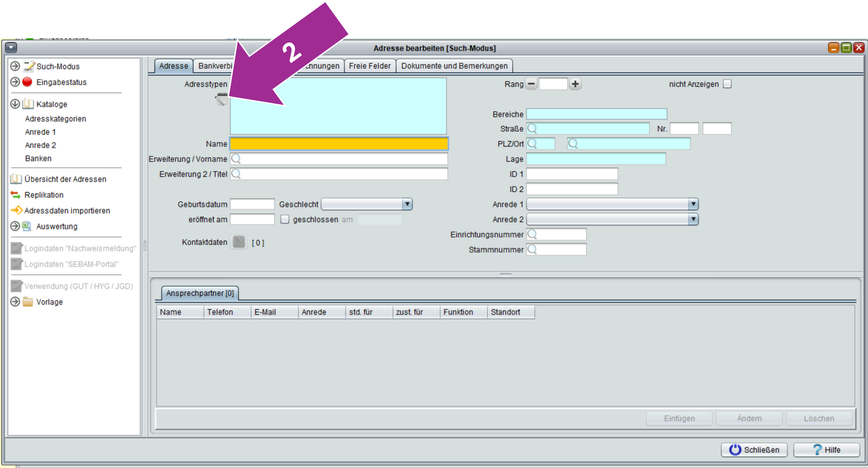Viewport: 868px width, 468px height.
Task: Click the Auswertung spreadsheet icon
Action: click(27, 226)
